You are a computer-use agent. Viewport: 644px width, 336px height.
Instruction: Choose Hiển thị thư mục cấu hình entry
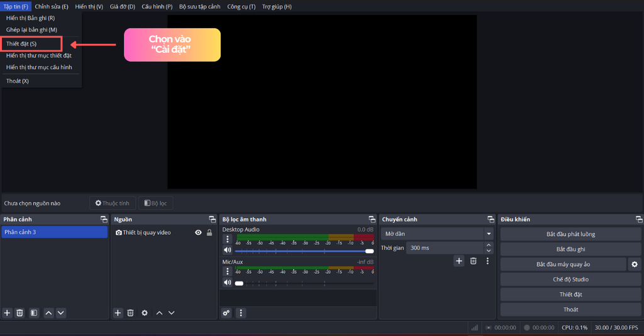(40, 67)
